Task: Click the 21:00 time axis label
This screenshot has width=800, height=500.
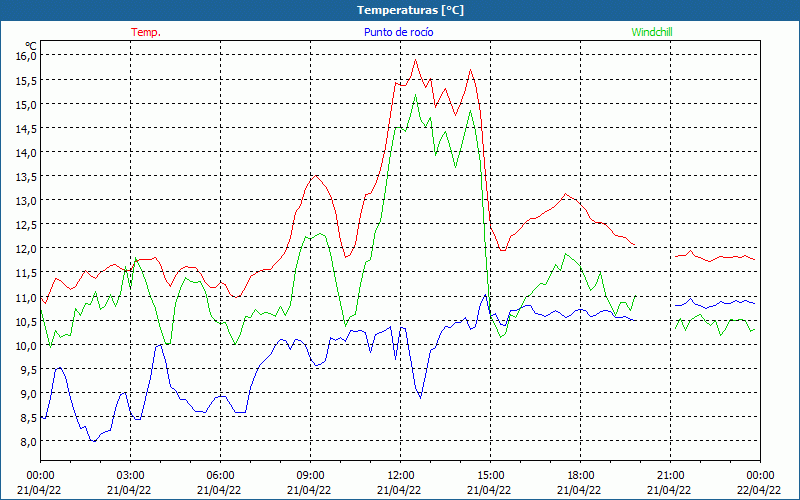Action: [x=670, y=476]
